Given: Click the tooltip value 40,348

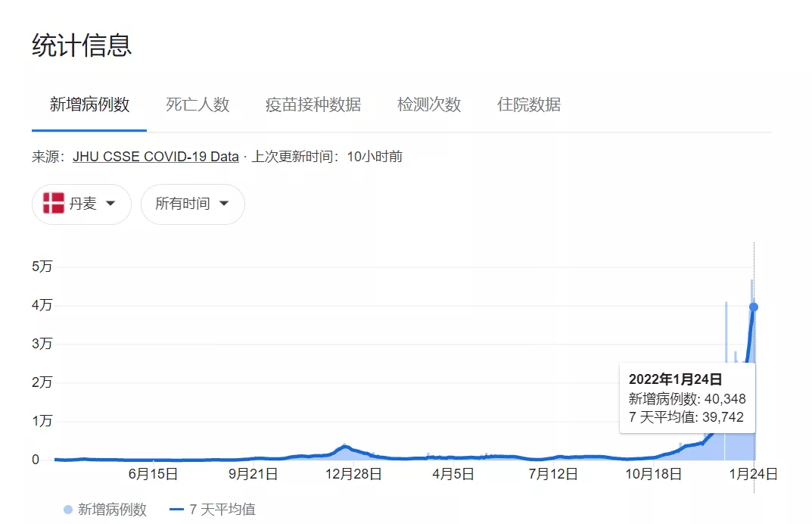Looking at the screenshot, I should coord(725,398).
